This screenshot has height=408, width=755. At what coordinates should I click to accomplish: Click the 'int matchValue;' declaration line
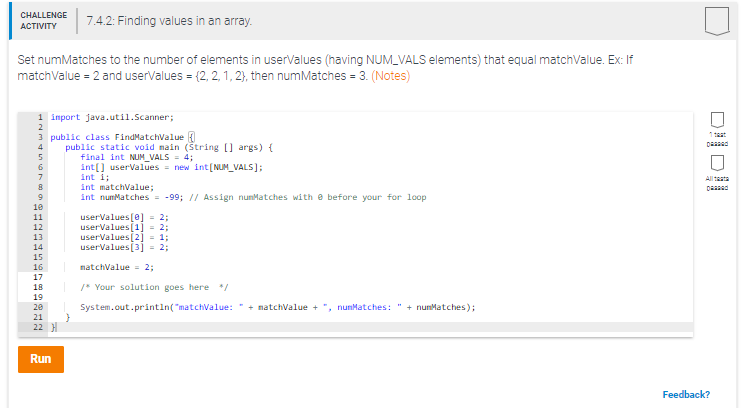[x=117, y=187]
